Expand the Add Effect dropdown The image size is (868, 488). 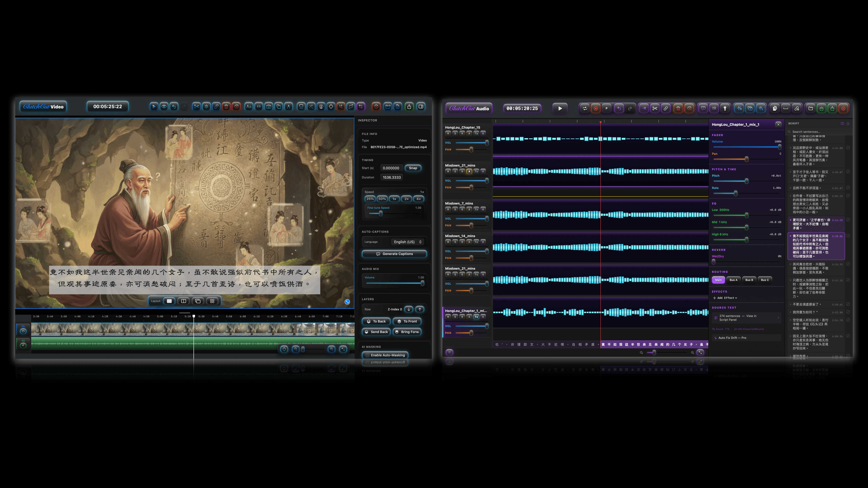tap(725, 298)
